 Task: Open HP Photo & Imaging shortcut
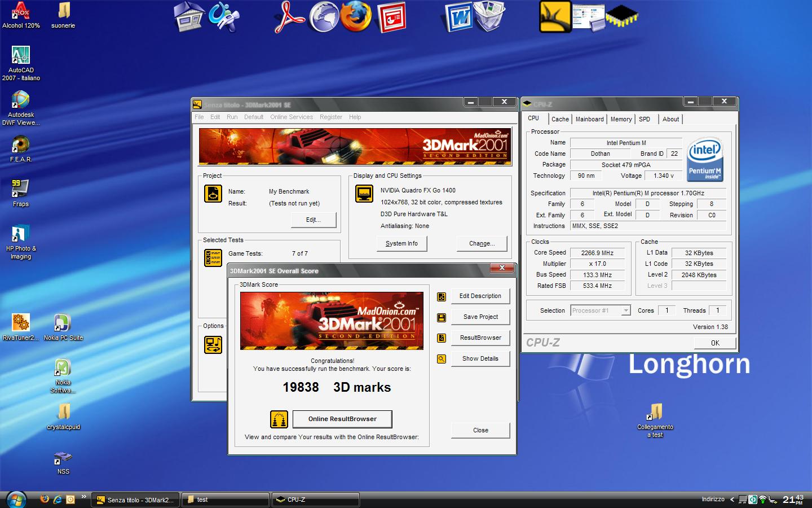[x=21, y=242]
